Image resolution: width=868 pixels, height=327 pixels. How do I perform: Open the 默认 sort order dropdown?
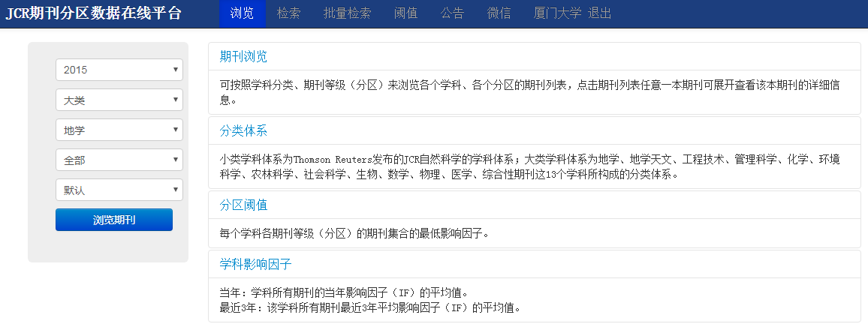click(119, 190)
